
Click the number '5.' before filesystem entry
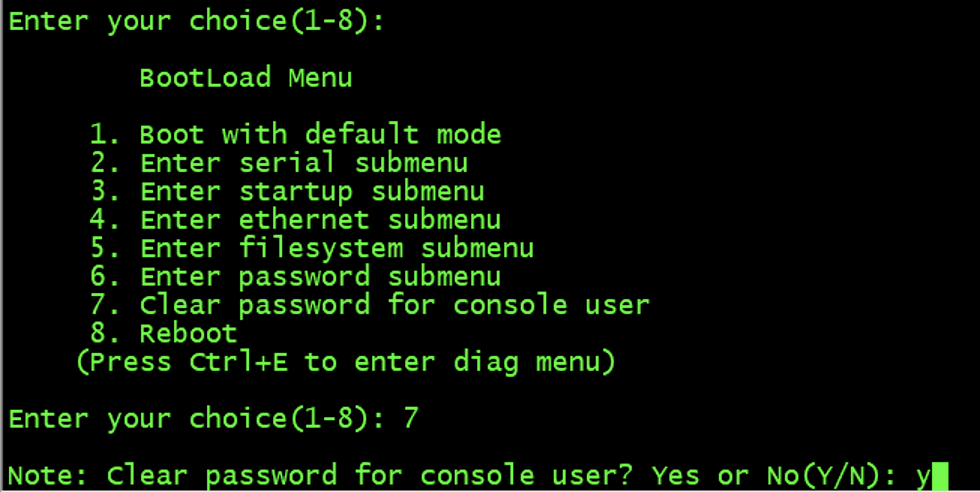[104, 249]
